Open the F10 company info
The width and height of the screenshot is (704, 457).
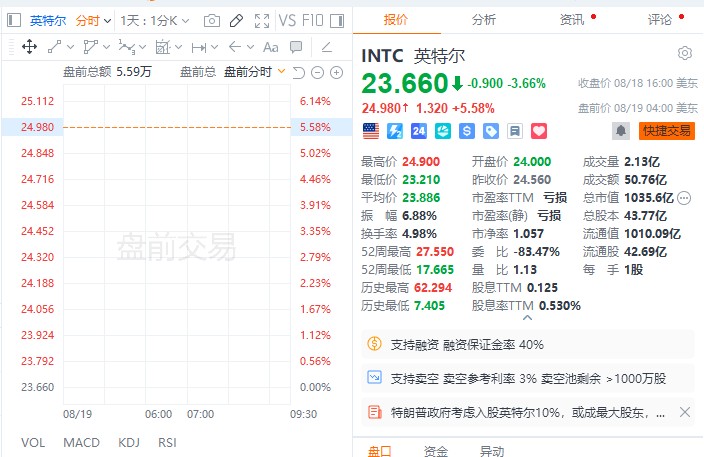coord(312,21)
